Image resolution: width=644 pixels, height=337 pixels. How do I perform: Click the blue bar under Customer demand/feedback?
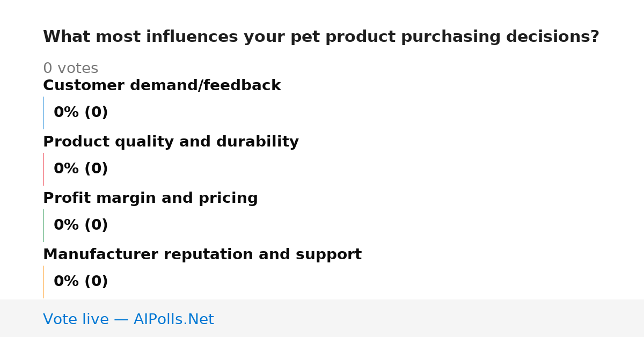coord(43,113)
